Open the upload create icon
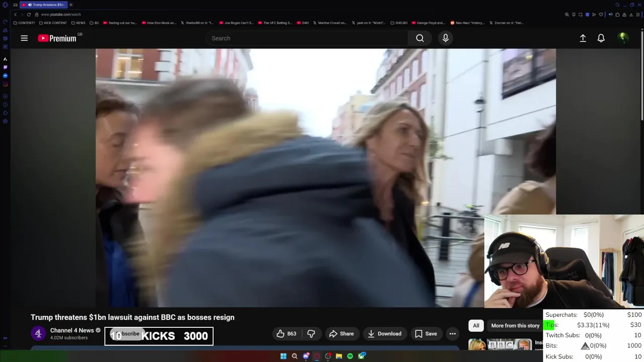The width and height of the screenshot is (644, 362). pos(583,38)
